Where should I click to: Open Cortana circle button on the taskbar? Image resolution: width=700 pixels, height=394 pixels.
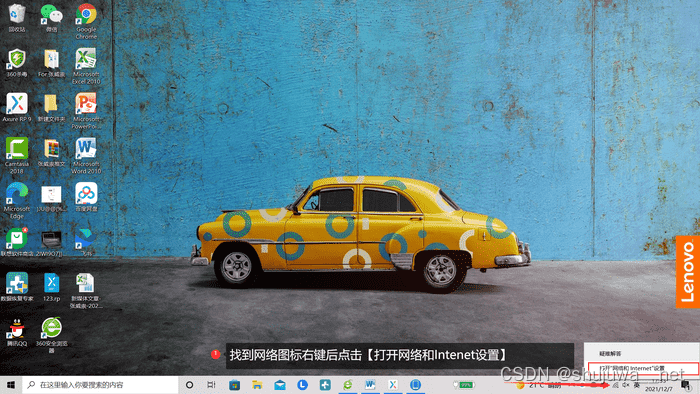coord(189,385)
